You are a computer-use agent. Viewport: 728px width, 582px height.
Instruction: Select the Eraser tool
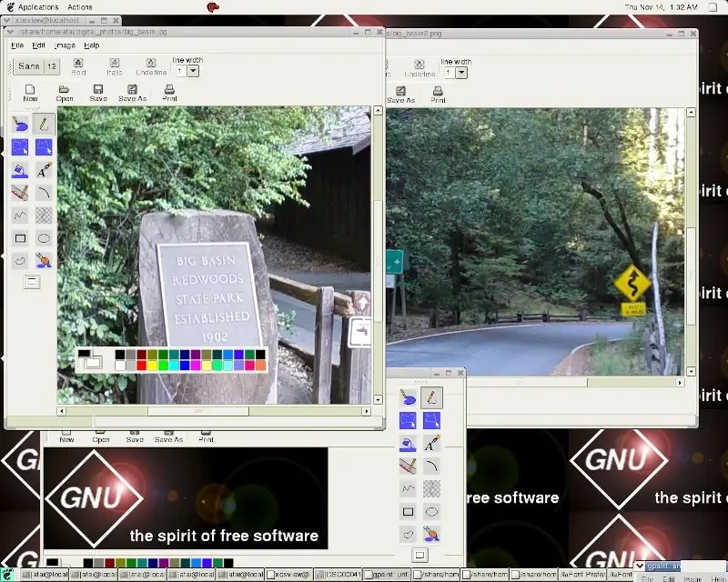click(x=19, y=125)
